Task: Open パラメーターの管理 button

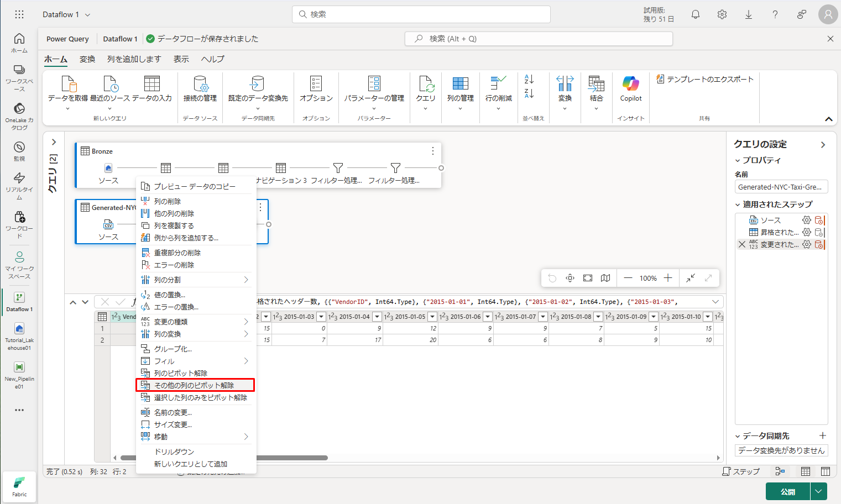Action: [374, 92]
